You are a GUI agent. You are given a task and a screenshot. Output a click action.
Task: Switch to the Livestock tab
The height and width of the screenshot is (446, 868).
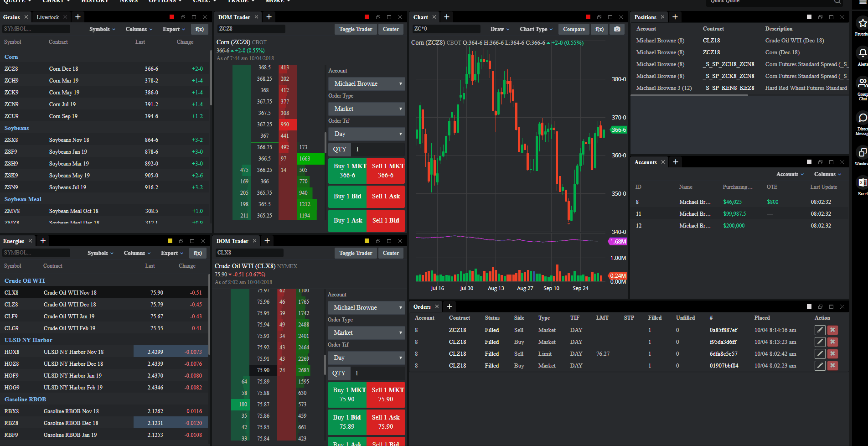pos(48,17)
